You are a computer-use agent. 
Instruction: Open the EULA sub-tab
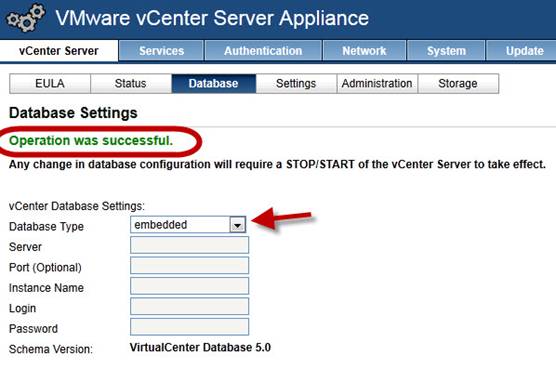50,84
